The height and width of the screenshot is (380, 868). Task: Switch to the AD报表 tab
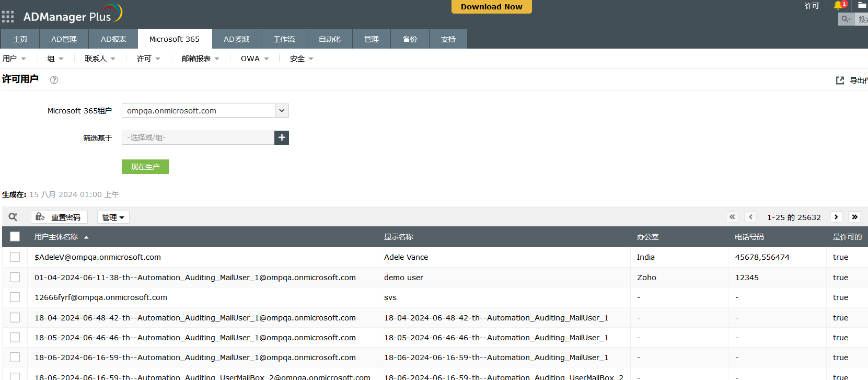coord(113,39)
